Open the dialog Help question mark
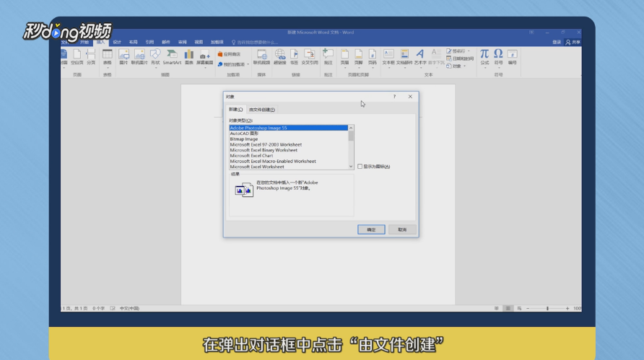Viewport: 644px width, 360px height. 394,97
